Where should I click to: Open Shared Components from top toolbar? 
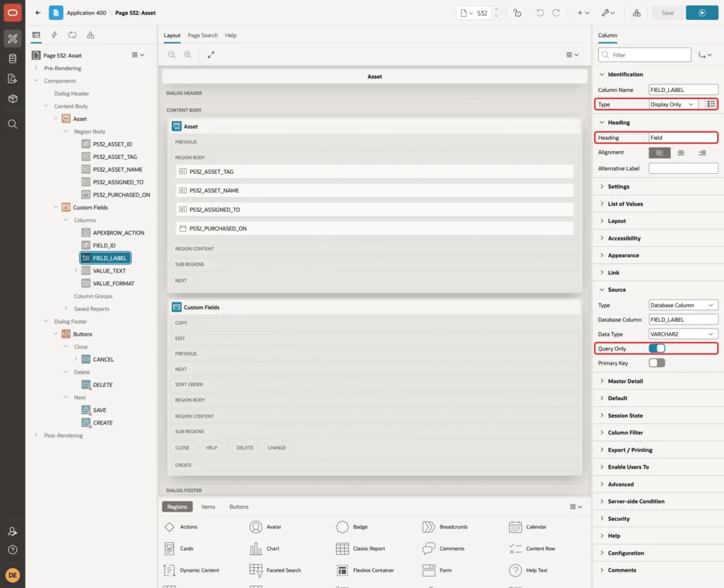tap(637, 13)
